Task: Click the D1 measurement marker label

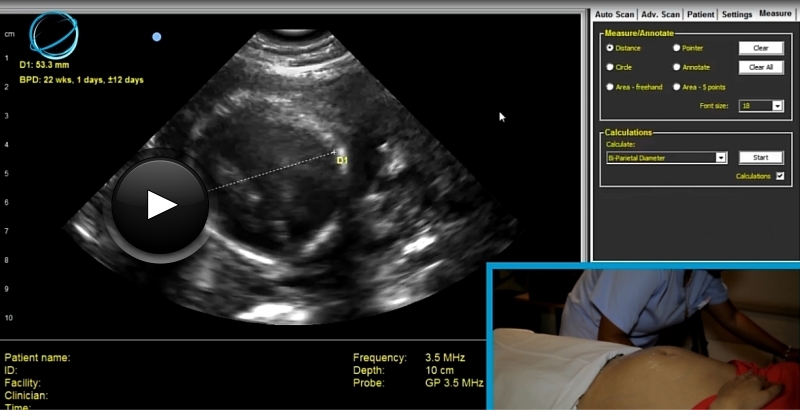Action: click(x=342, y=161)
